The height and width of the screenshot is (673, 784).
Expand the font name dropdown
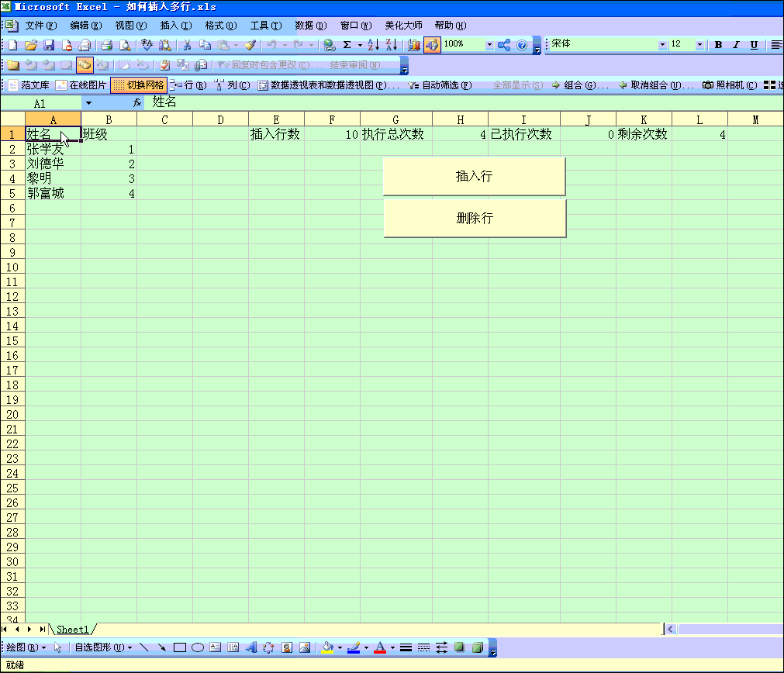click(x=662, y=45)
